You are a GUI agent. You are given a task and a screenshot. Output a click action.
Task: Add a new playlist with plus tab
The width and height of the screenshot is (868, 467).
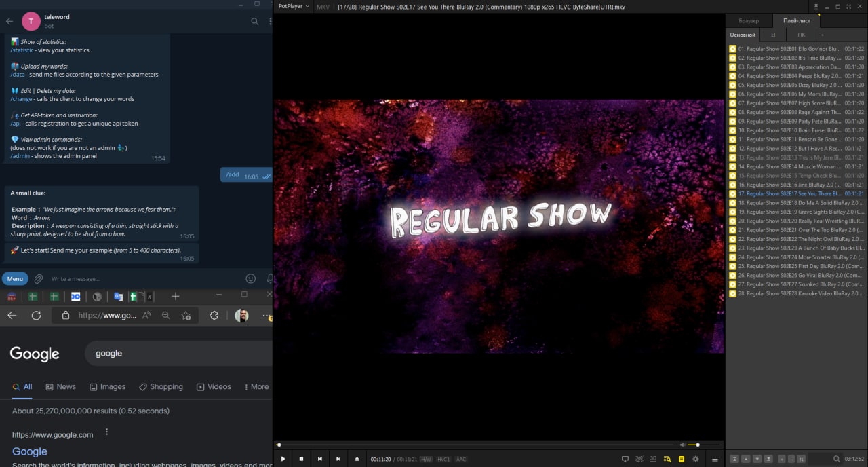pyautogui.click(x=822, y=35)
